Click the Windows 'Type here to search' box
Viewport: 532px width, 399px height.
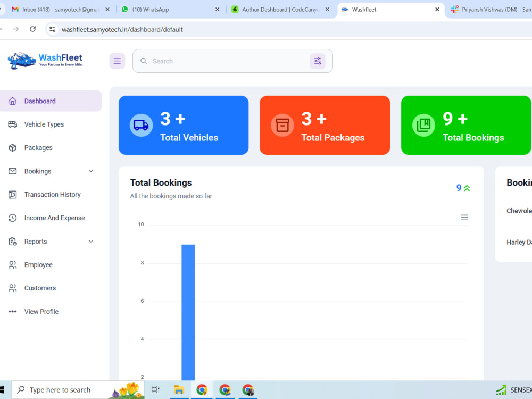[x=78, y=390]
